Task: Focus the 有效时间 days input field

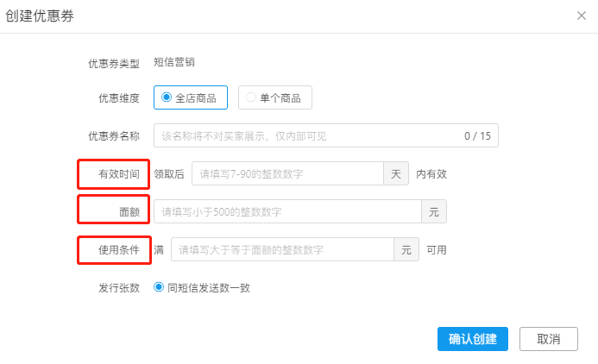Action: [x=287, y=173]
